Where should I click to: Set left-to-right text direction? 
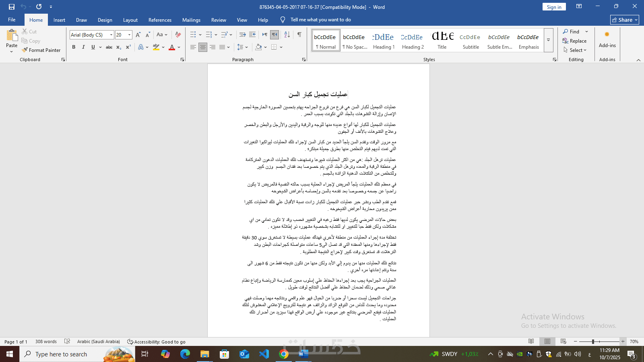point(264,35)
